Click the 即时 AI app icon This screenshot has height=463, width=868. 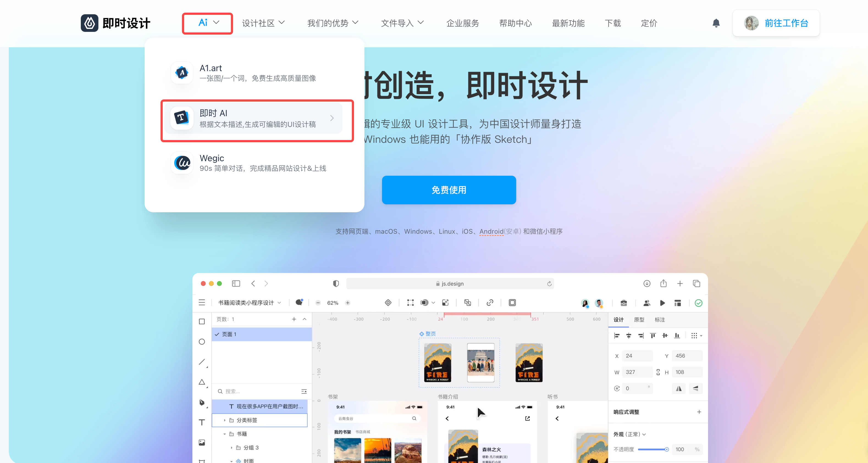182,118
